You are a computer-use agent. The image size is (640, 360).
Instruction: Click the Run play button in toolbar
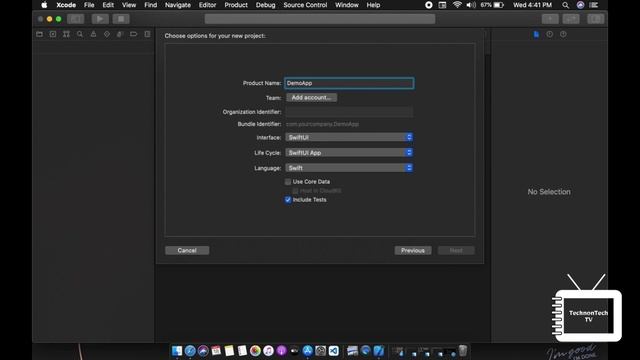(x=100, y=19)
